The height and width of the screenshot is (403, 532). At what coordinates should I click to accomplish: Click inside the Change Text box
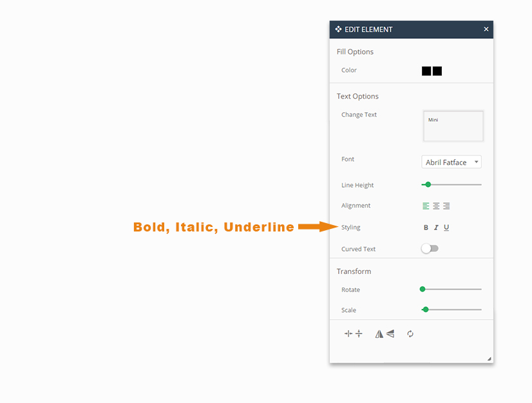click(x=453, y=126)
